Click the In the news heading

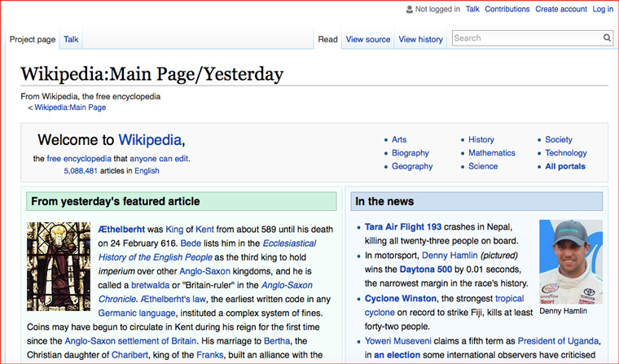click(x=384, y=201)
